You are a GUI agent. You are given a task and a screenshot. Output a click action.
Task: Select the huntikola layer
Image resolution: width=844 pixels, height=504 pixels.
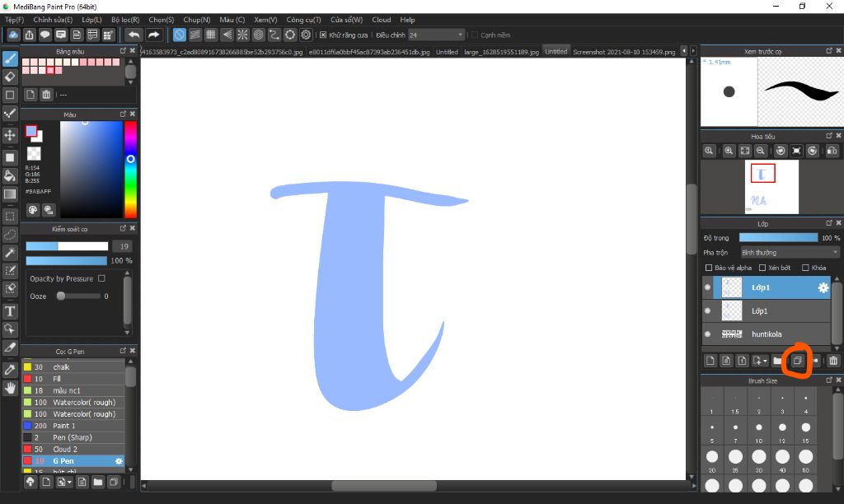click(x=767, y=334)
